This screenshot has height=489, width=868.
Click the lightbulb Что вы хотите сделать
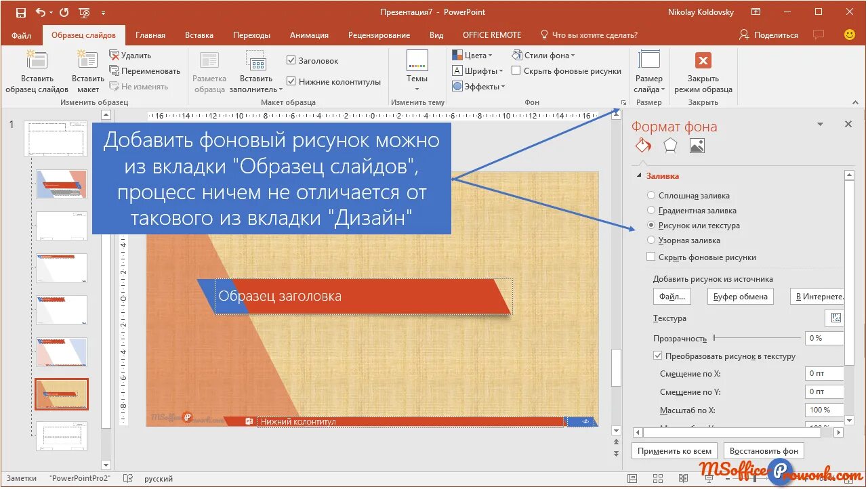coord(544,35)
